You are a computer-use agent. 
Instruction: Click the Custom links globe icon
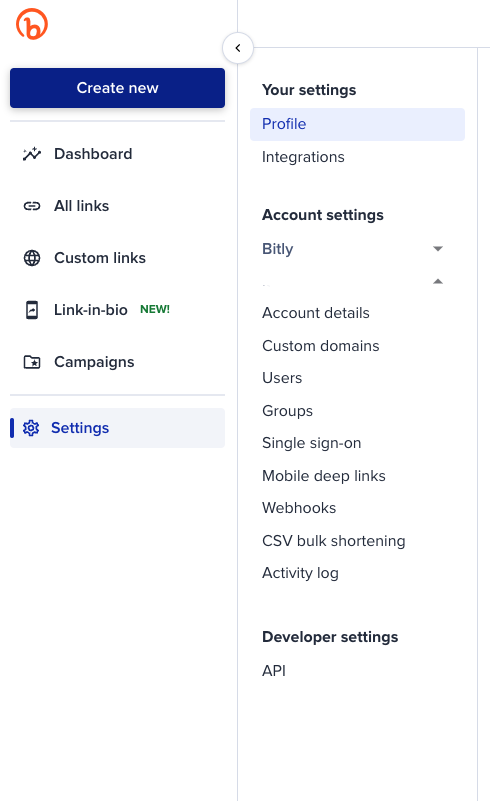coord(32,258)
